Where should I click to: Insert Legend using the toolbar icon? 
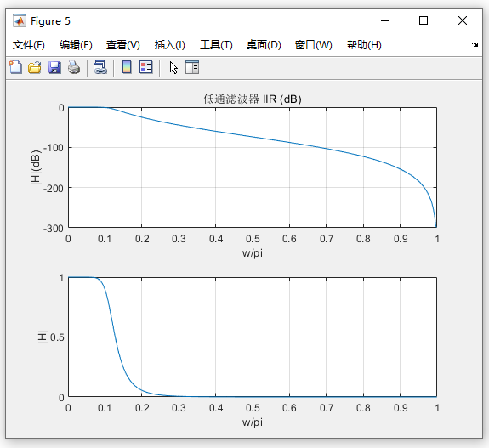pos(146,67)
